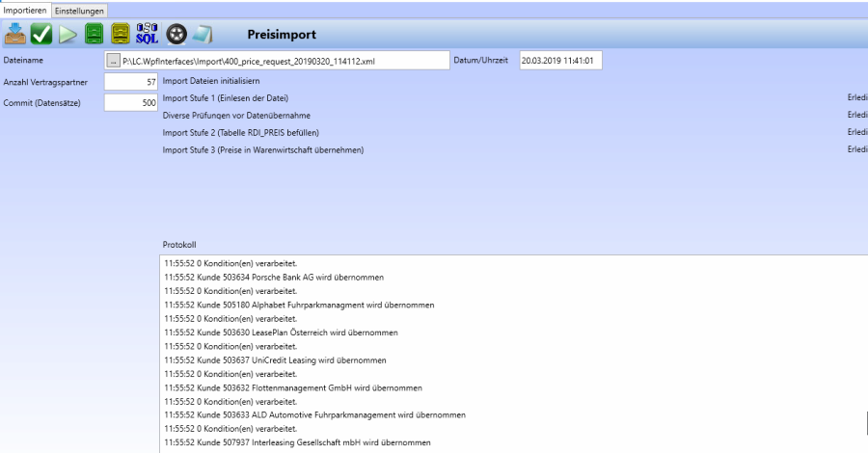Select the Porsche Bank AG log entry

274,277
